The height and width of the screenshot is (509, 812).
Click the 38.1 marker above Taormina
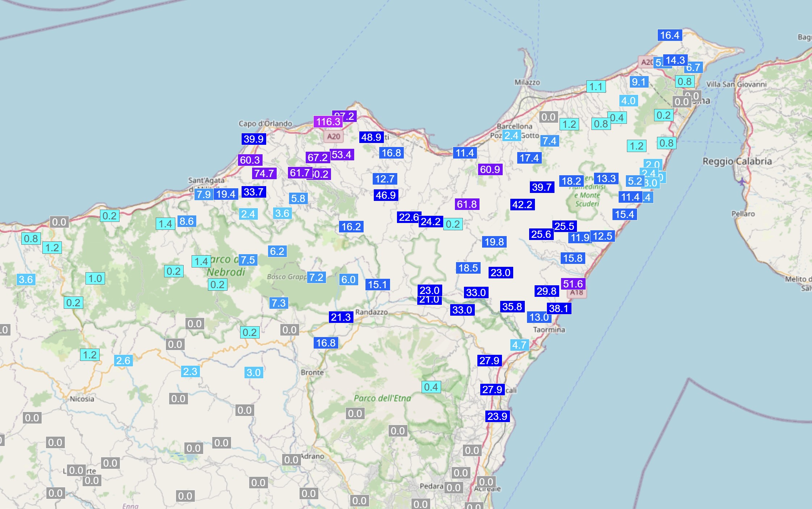coord(558,308)
